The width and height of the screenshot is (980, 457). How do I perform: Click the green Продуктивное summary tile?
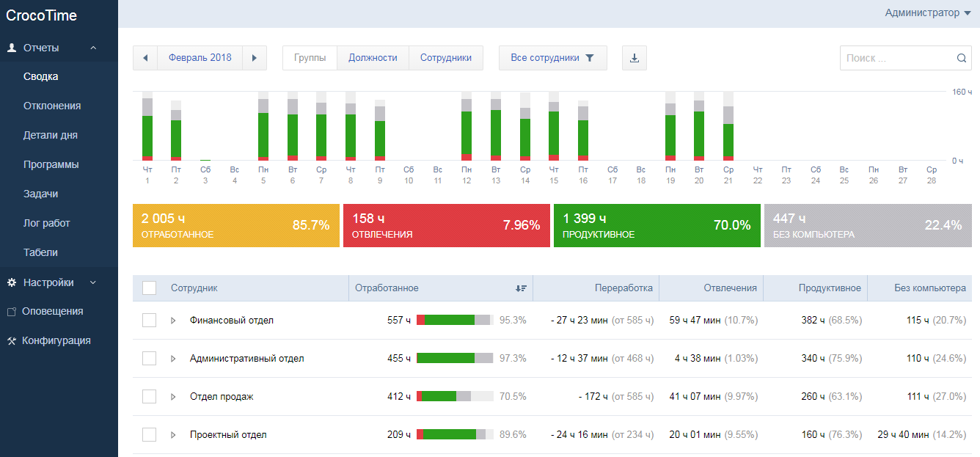click(657, 225)
